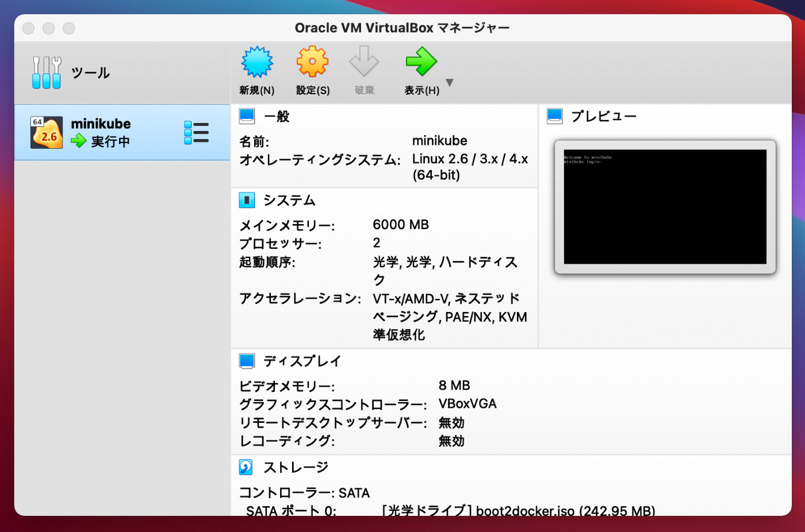
Task: Click the 表示(H) green arrow icon
Action: pyautogui.click(x=421, y=62)
